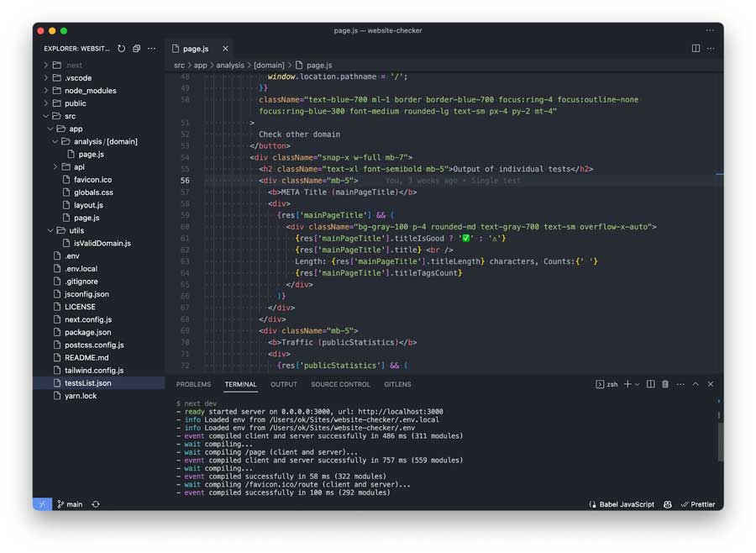Expand the api folder
756x553 pixels.
[79, 167]
